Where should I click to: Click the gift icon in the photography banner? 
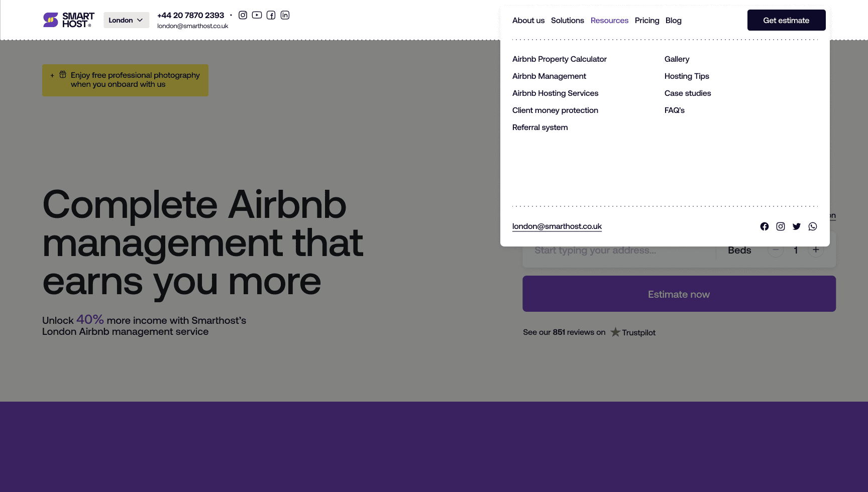click(x=63, y=75)
